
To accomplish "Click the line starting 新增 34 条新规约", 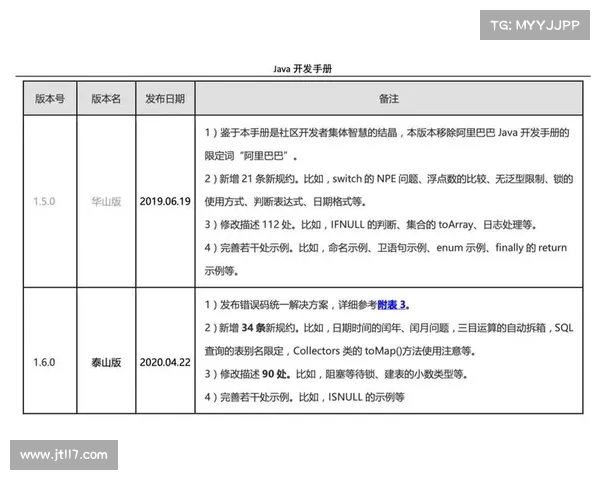I will pos(388,328).
